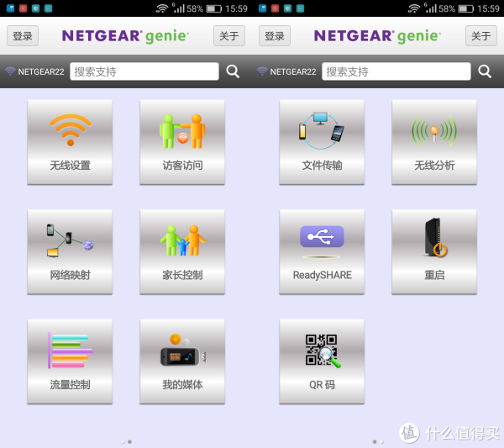The width and height of the screenshot is (504, 448).
Task: Tap NETGEAR22 WiFi indicator in left screen
Action: click(x=34, y=71)
